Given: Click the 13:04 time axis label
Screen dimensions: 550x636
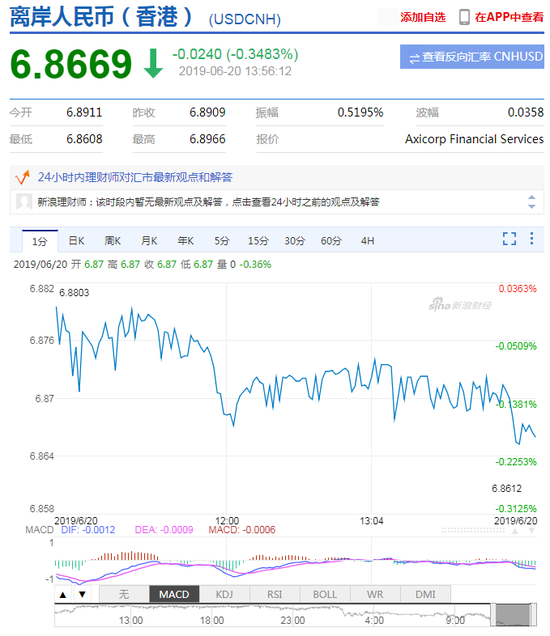Looking at the screenshot, I should [x=372, y=521].
